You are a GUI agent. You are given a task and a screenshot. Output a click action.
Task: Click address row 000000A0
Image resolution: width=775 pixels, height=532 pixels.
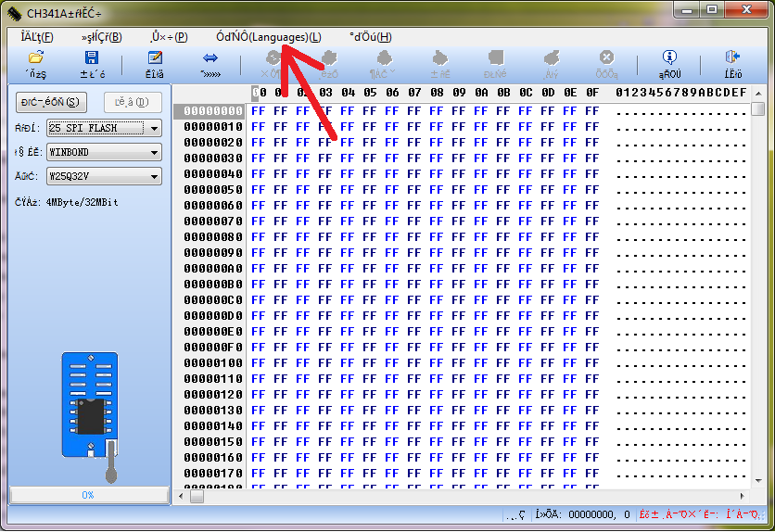[213, 269]
